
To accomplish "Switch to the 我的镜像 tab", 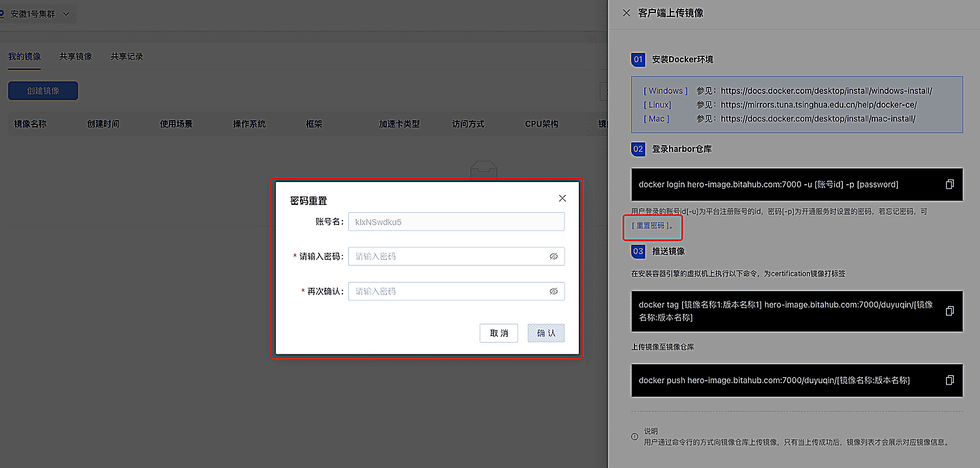I will click(x=24, y=56).
